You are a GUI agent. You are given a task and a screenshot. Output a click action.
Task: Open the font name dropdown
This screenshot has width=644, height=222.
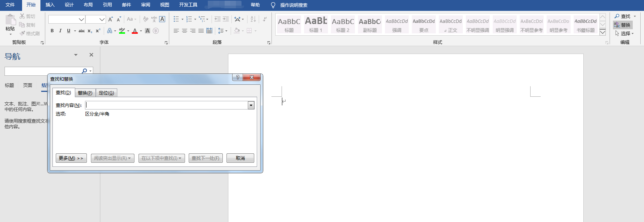click(x=81, y=19)
